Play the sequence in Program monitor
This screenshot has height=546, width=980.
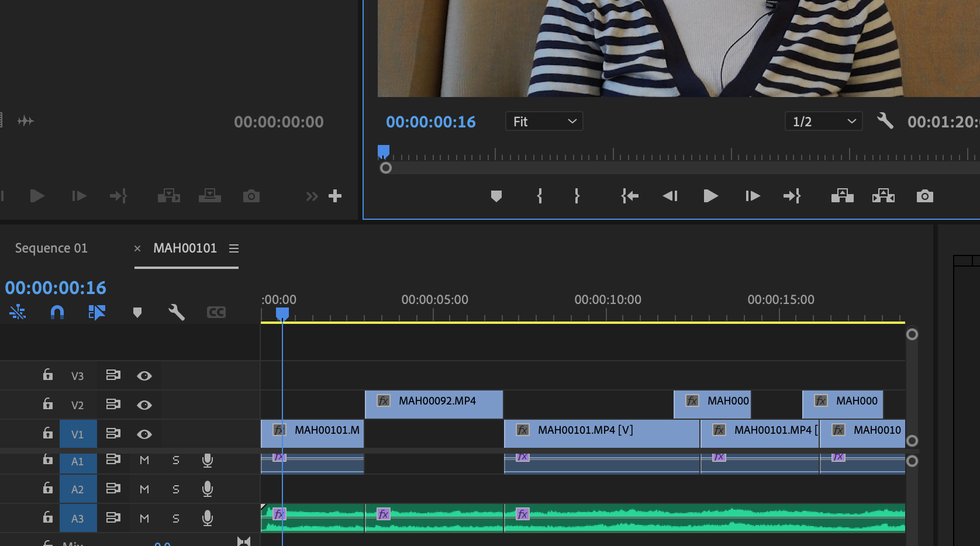710,196
